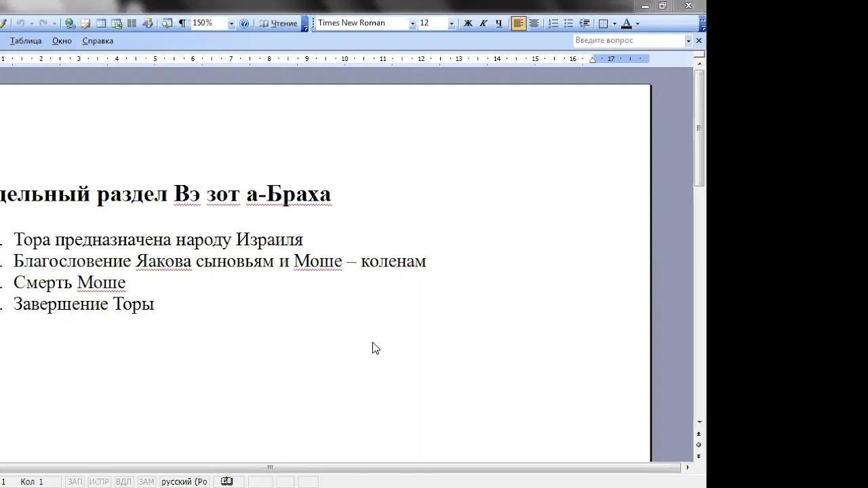The image size is (868, 488).
Task: Click the Insert Excel Worksheet icon
Action: point(117,23)
